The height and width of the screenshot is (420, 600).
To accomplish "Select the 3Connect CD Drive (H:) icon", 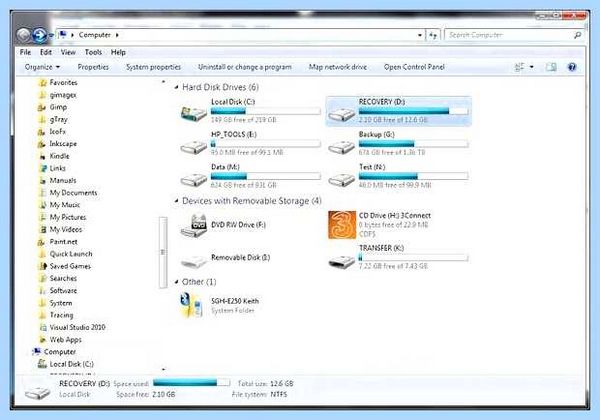I will pos(342,225).
